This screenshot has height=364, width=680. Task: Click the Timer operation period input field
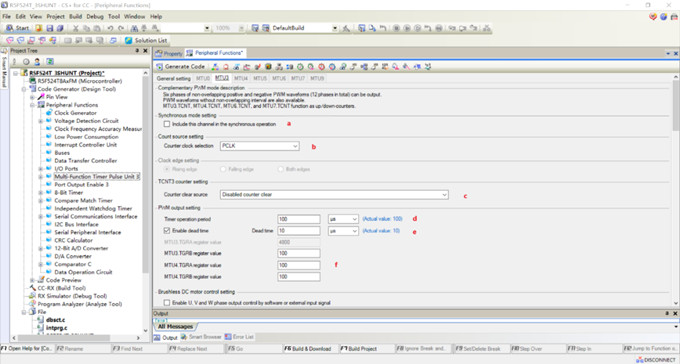299,219
